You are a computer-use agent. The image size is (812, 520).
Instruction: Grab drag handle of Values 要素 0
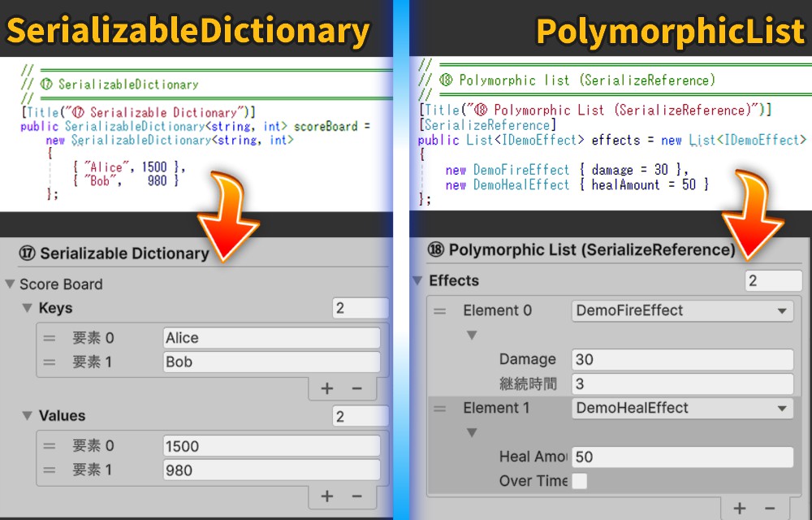[50, 446]
